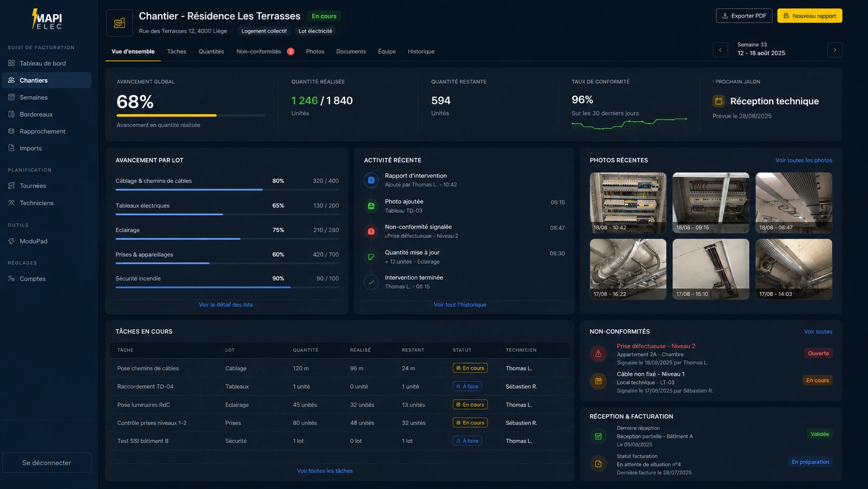
Task: Switch to the Photos tab
Action: [x=315, y=51]
